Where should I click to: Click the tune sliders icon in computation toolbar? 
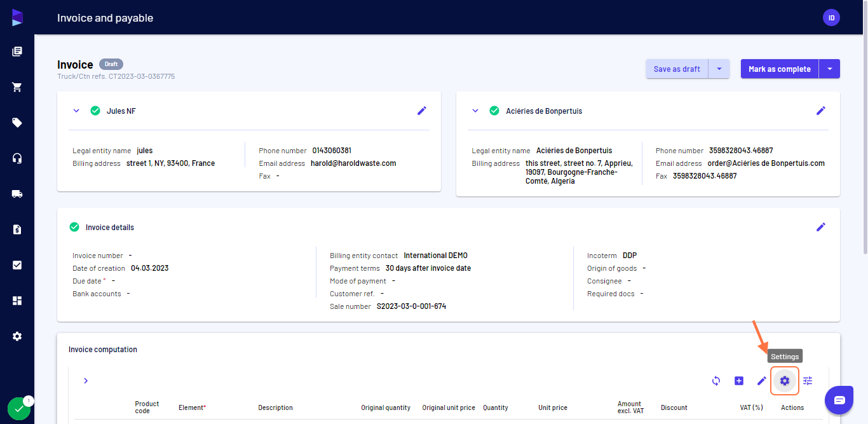(808, 381)
